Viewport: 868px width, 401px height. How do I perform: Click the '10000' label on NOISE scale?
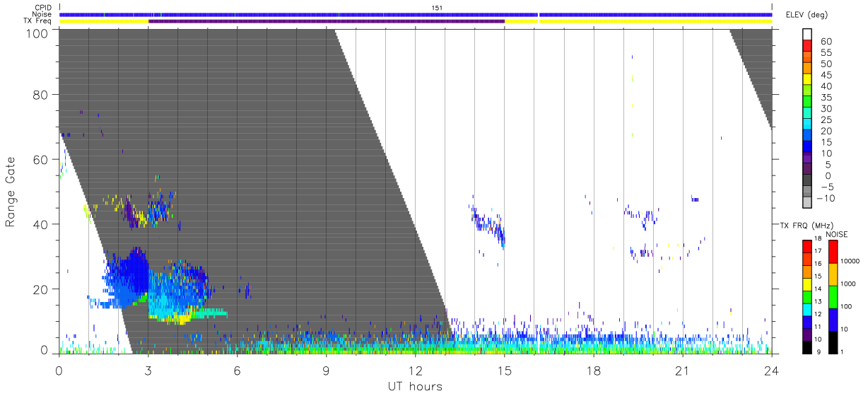pos(850,262)
